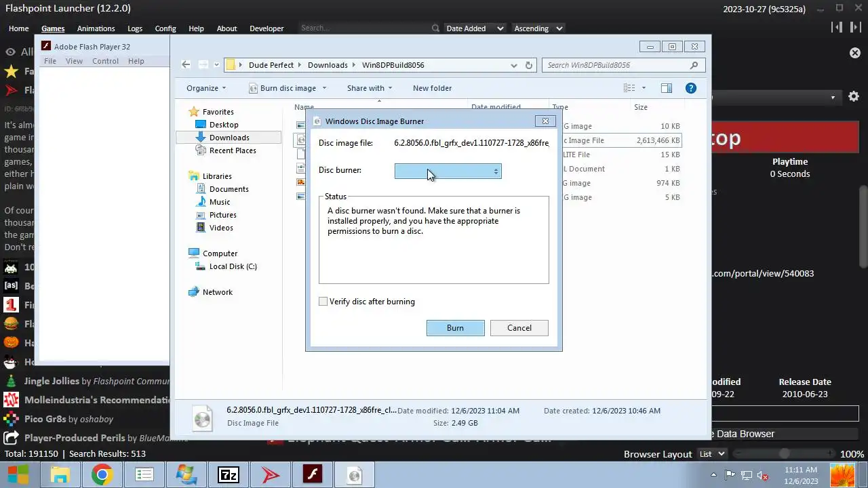The height and width of the screenshot is (488, 868).
Task: Click the circled X icon in Flashpoint
Action: (x=855, y=53)
